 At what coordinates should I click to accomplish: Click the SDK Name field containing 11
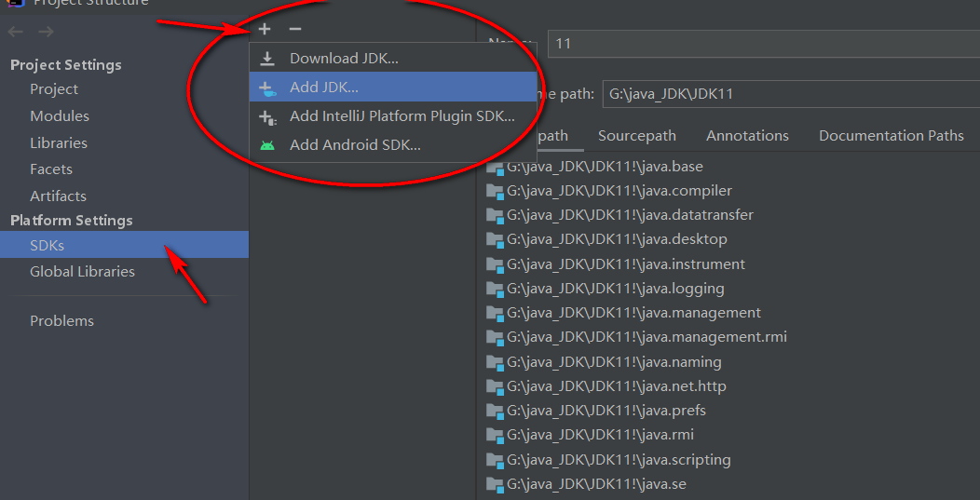763,45
